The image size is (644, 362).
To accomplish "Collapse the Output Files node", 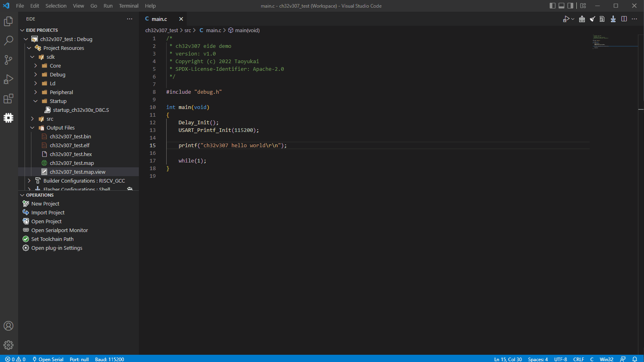I will 32,128.
